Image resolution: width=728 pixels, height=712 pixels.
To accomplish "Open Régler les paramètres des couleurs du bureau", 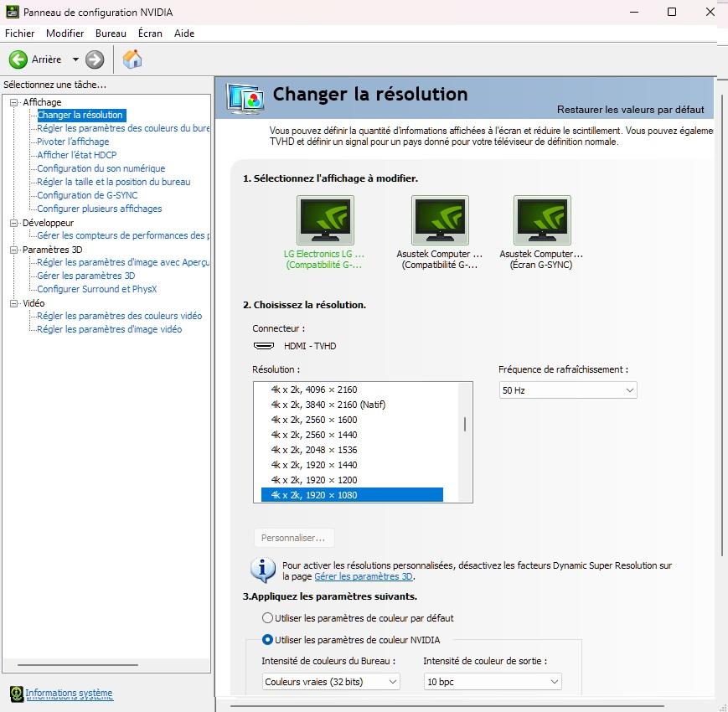I will [123, 128].
